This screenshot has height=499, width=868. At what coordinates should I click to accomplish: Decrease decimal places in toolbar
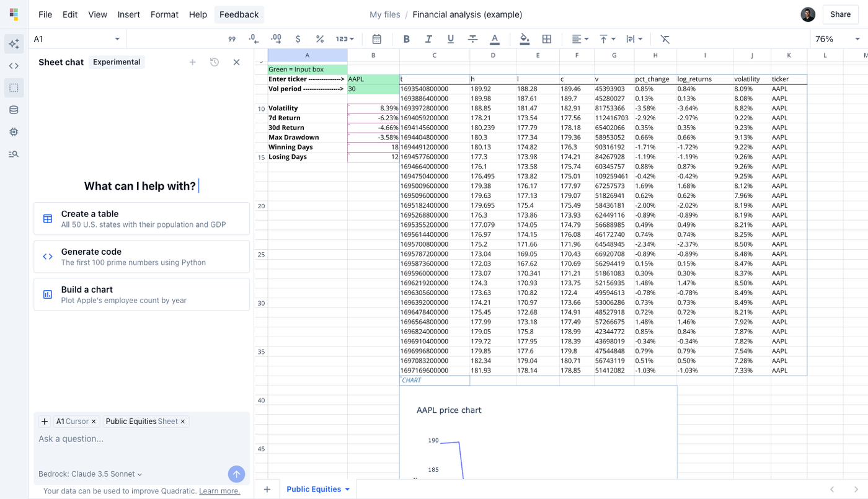(x=254, y=39)
